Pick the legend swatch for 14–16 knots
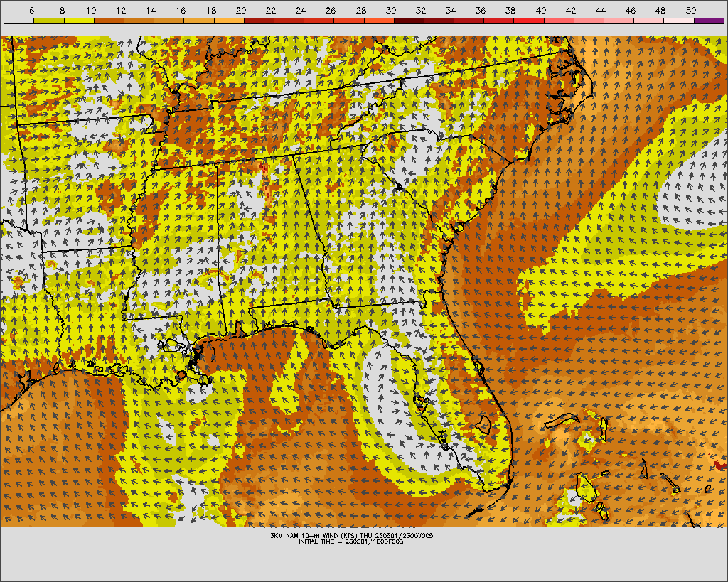 point(169,21)
